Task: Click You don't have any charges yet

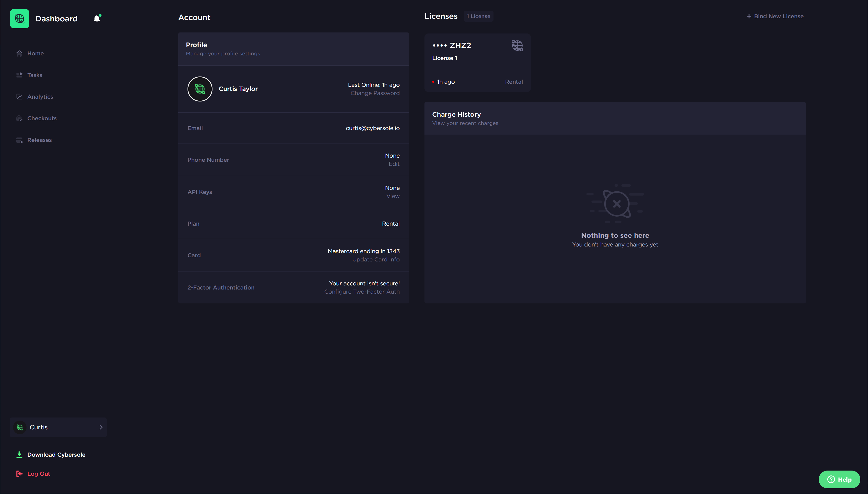Action: [x=615, y=245]
